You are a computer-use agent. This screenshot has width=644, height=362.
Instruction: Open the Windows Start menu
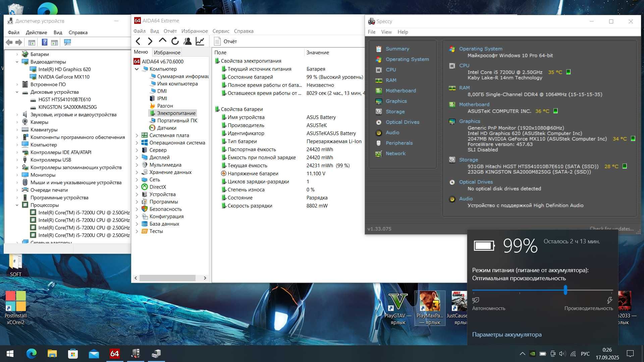coord(10,353)
